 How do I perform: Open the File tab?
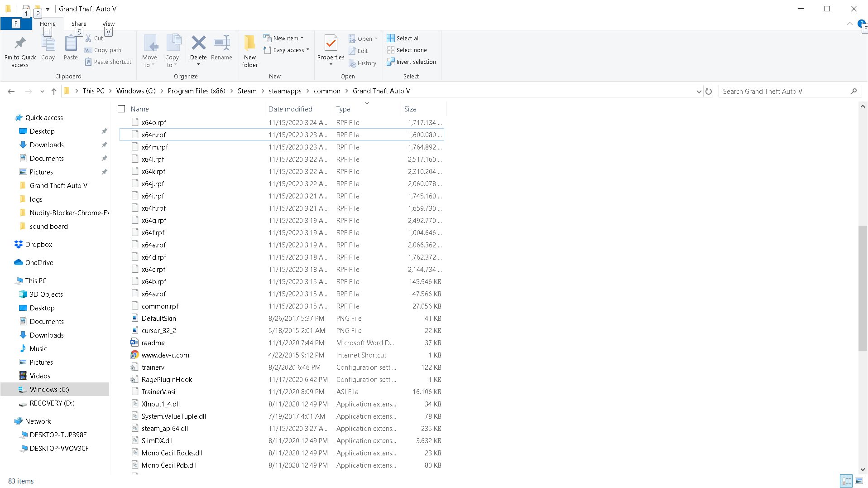tap(16, 24)
